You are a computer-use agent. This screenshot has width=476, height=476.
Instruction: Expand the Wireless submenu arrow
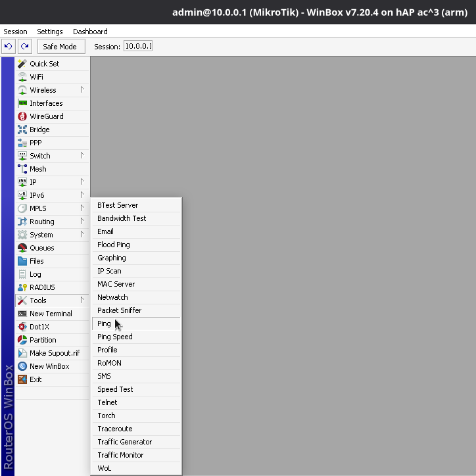pos(82,89)
